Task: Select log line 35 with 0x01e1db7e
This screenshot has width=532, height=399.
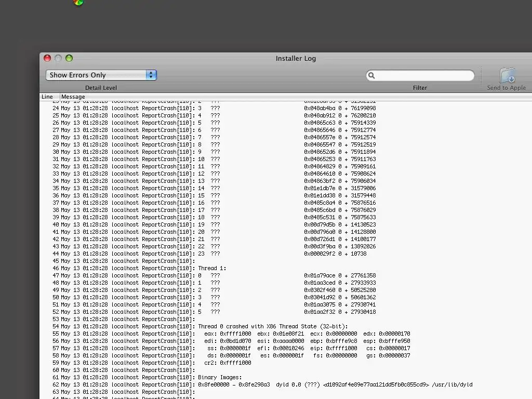Action: 286,188
